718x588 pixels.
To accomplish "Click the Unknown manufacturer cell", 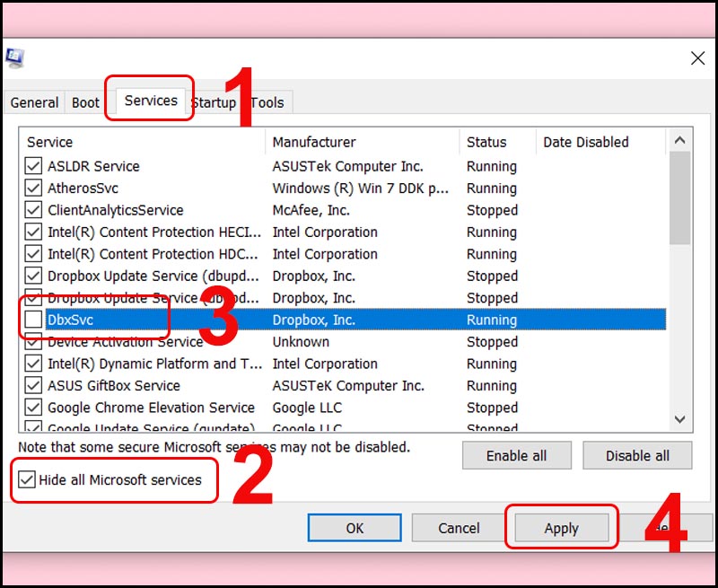I will pyautogui.click(x=301, y=342).
